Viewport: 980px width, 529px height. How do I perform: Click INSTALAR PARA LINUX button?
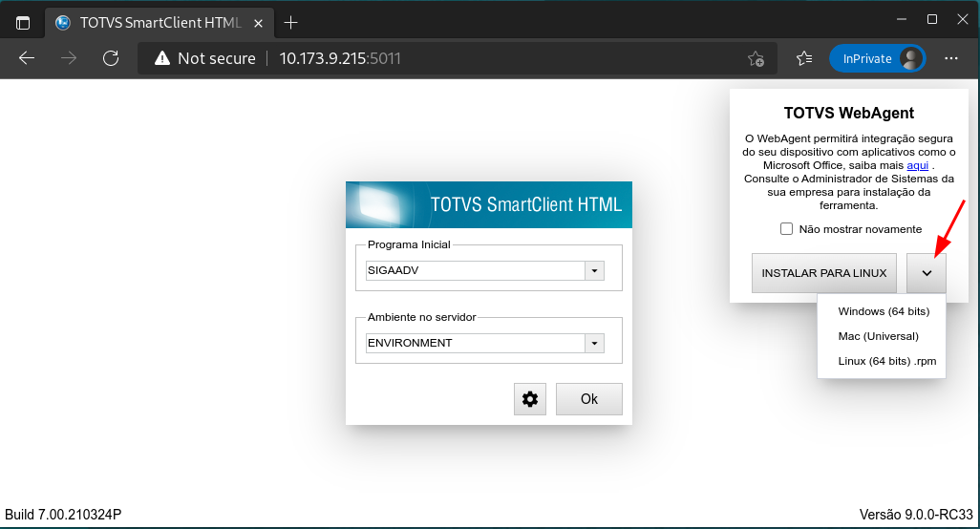click(823, 273)
